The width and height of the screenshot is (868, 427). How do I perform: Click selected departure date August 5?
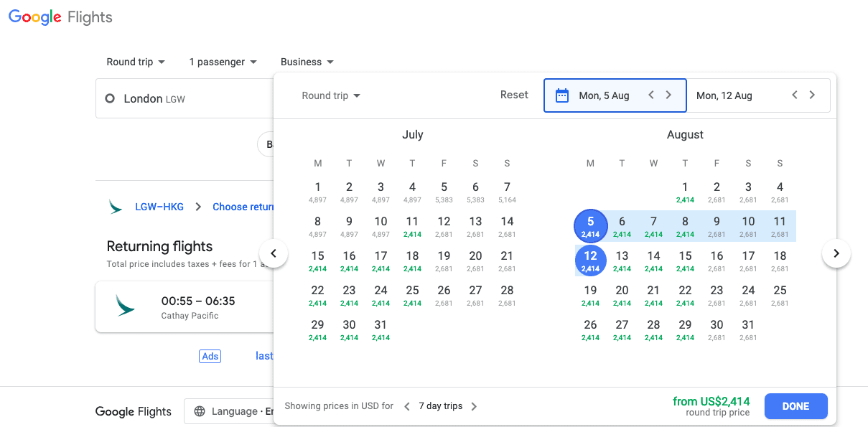point(590,226)
